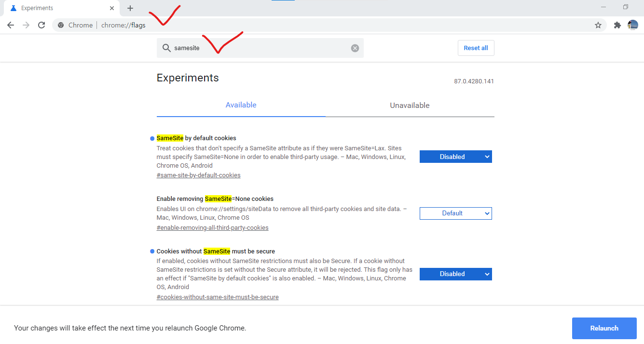Click the browser forward arrow
Screen dimensions: 644x344
pos(26,25)
